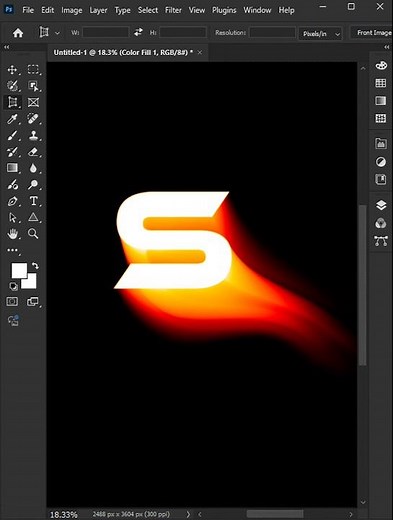Viewport: 393px width, 520px height.
Task: Select the Brush tool
Action: tap(12, 135)
